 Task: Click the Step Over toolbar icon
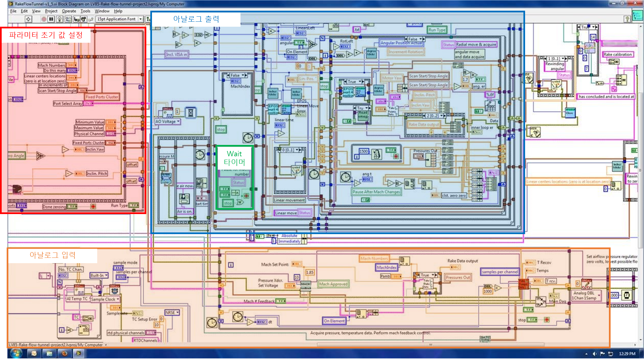[x=84, y=19]
